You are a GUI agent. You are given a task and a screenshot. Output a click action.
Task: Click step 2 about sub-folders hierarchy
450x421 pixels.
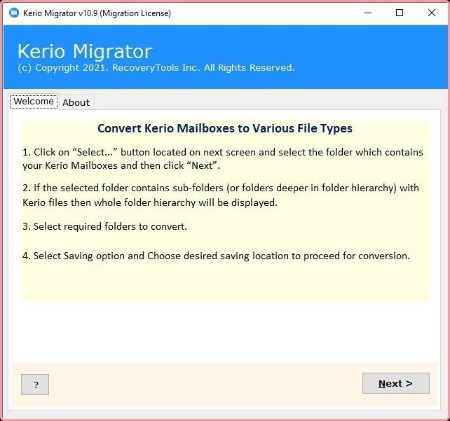click(x=221, y=195)
